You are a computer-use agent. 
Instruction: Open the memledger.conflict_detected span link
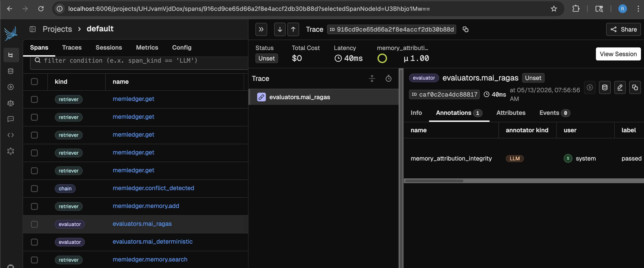153,188
